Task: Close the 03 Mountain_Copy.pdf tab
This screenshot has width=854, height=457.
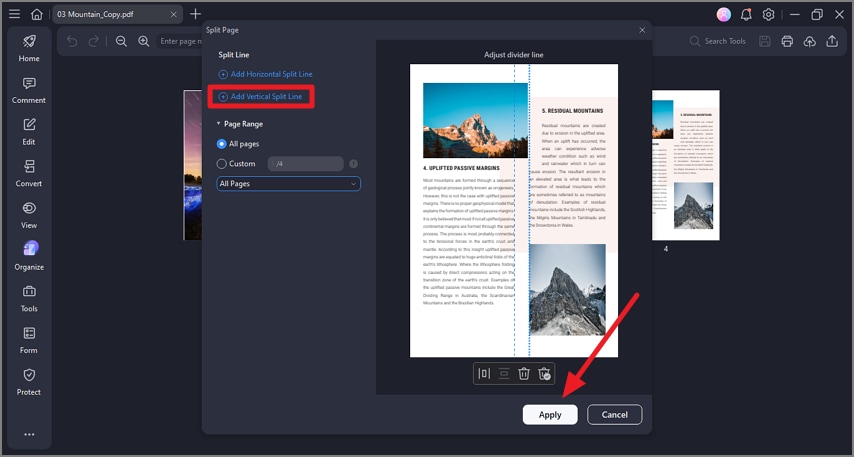Action: coord(173,14)
